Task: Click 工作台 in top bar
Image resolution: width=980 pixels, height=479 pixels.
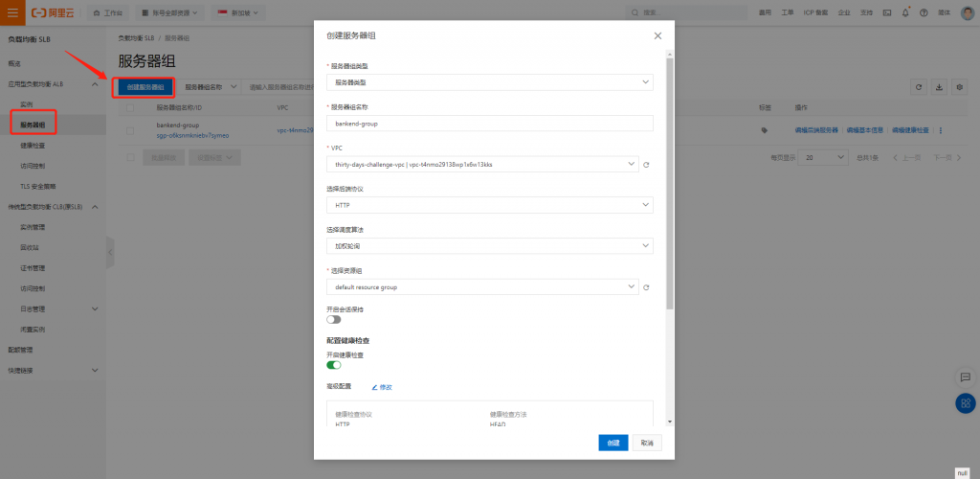Action: point(107,12)
